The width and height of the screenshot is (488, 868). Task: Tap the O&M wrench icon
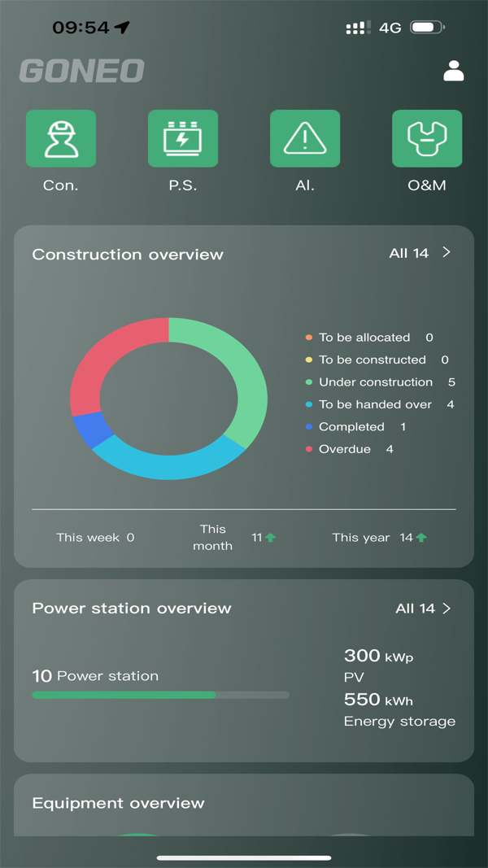pos(427,138)
